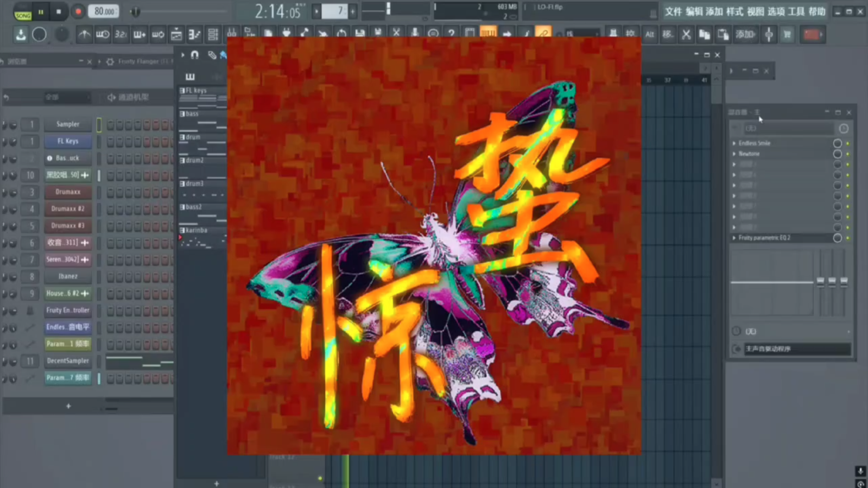868x488 pixels.
Task: Open the 帮助 (Help) menu
Action: coord(816,11)
